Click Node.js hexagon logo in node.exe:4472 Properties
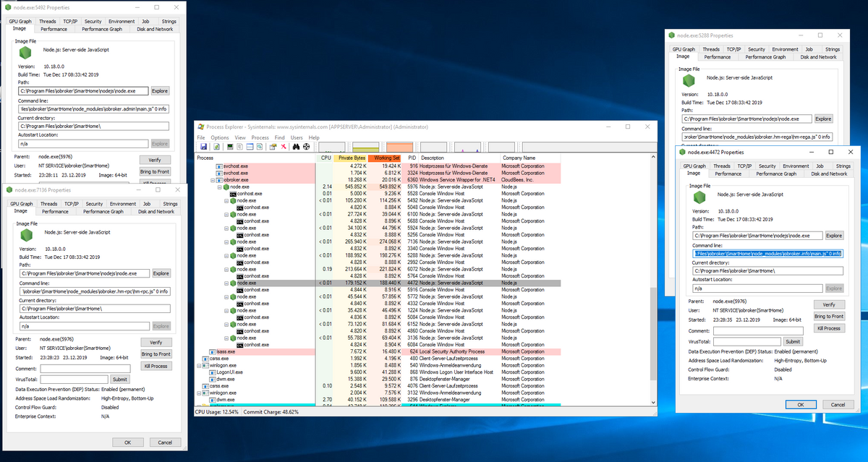Screen dimensions: 868x462 [x=699, y=197]
